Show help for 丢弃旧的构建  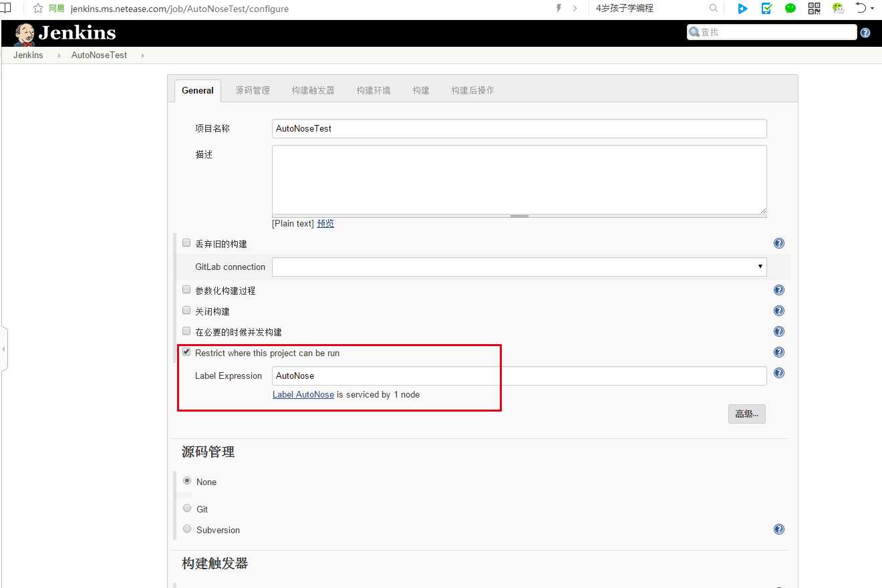coord(779,244)
